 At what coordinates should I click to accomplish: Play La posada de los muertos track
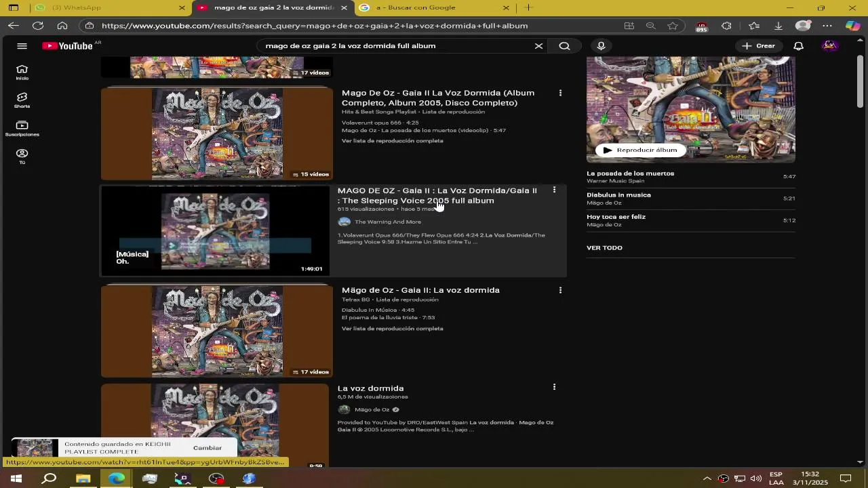coord(691,176)
